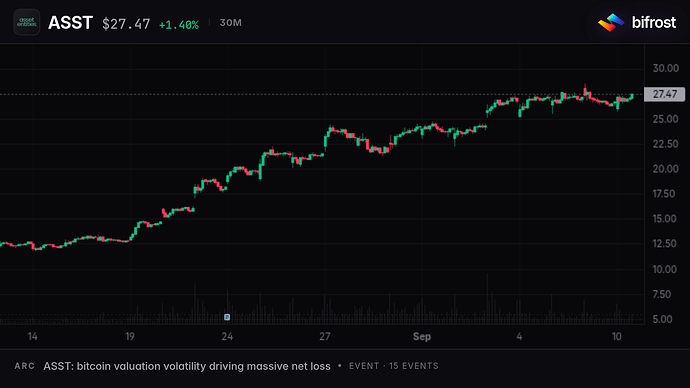The image size is (690, 388).
Task: Click the 22.50 price axis label
Action: click(665, 144)
